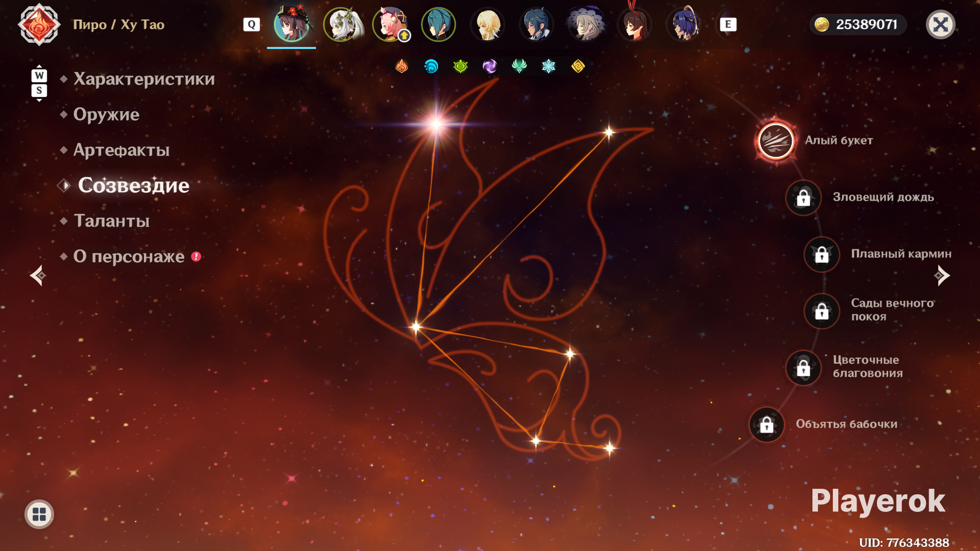Click the UID: 776343388 text

click(904, 543)
